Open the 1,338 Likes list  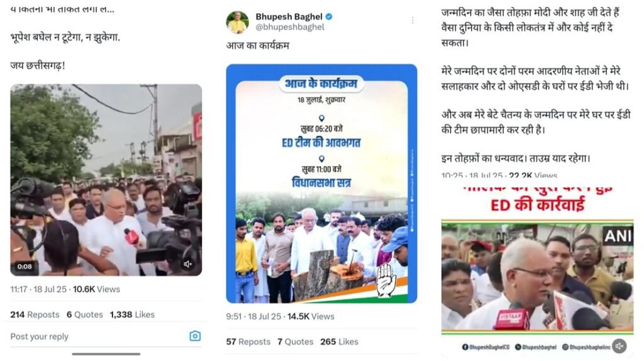tap(132, 314)
